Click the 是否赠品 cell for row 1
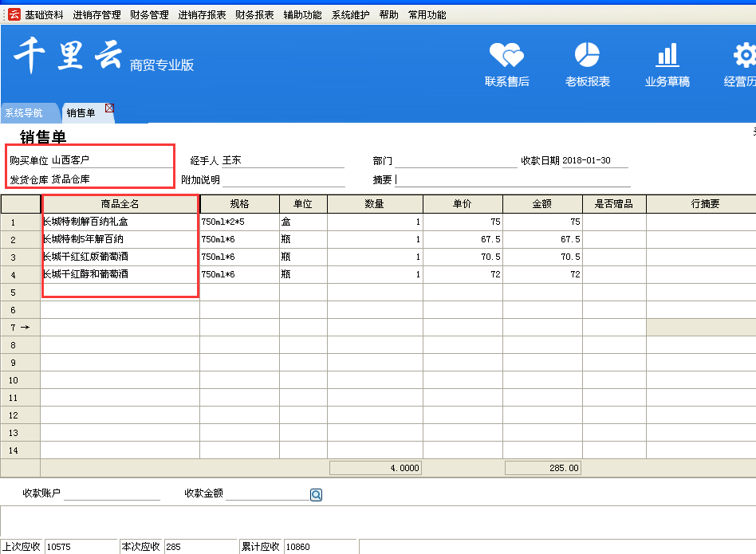 point(613,222)
